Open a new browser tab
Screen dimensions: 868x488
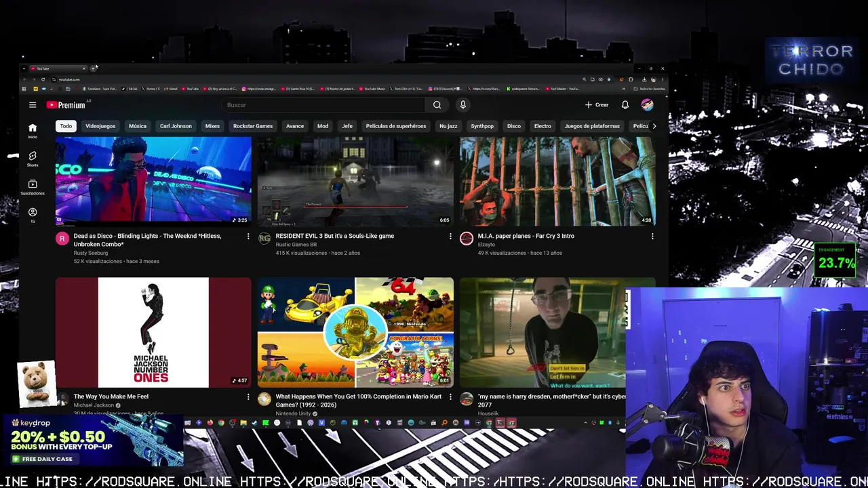coord(93,68)
